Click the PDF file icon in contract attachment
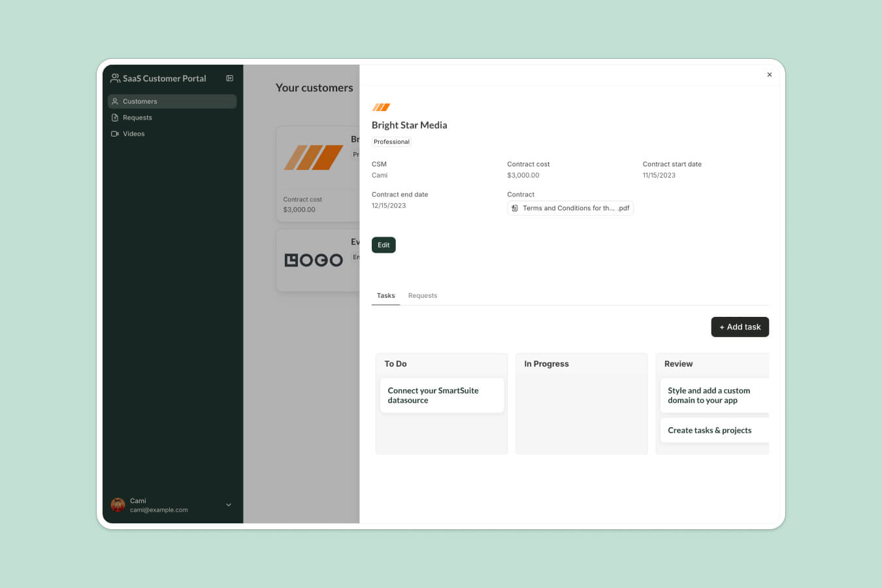The height and width of the screenshot is (588, 882). 515,208
